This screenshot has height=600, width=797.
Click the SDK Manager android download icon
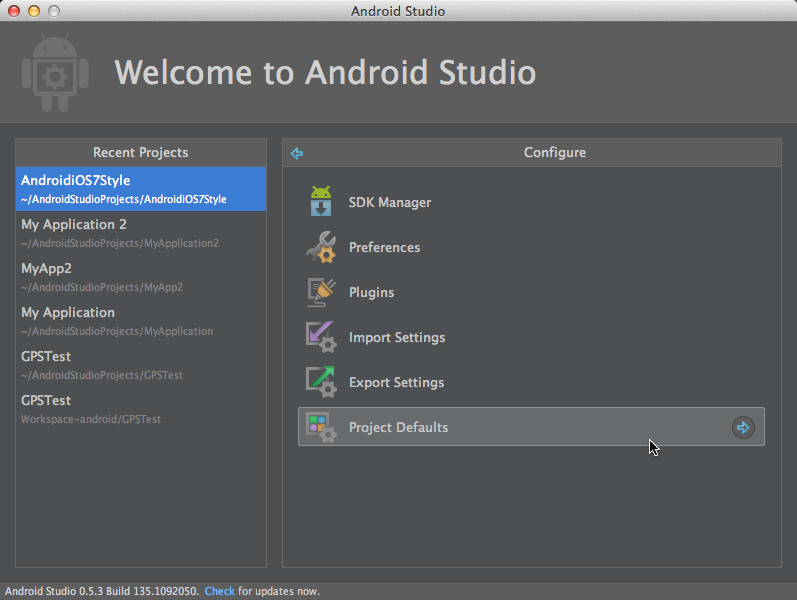[x=321, y=202]
